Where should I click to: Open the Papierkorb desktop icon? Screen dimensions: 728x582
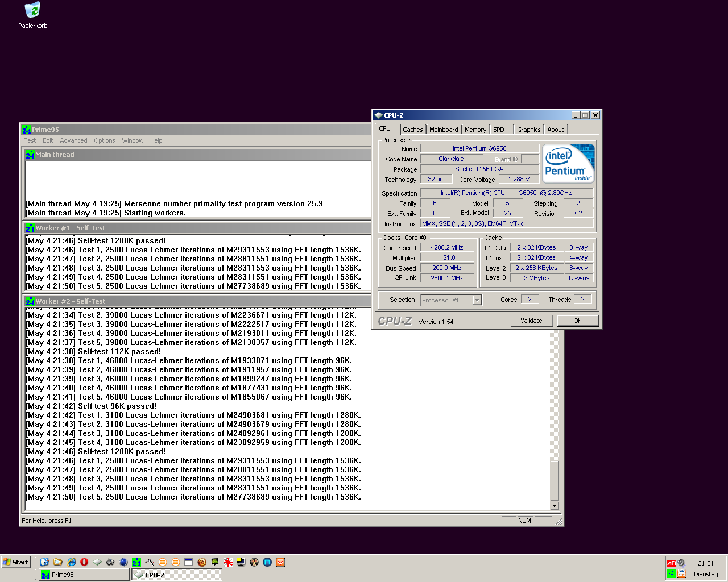click(x=32, y=11)
